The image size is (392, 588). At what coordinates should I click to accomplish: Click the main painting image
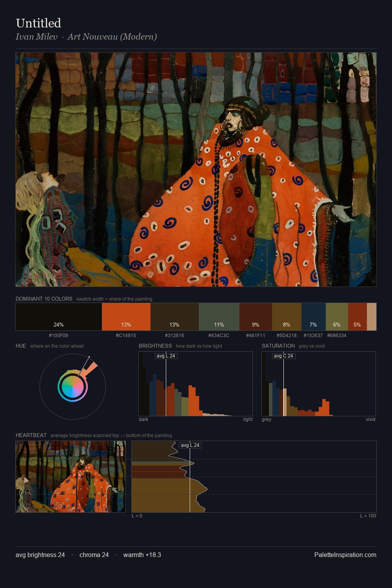point(196,169)
